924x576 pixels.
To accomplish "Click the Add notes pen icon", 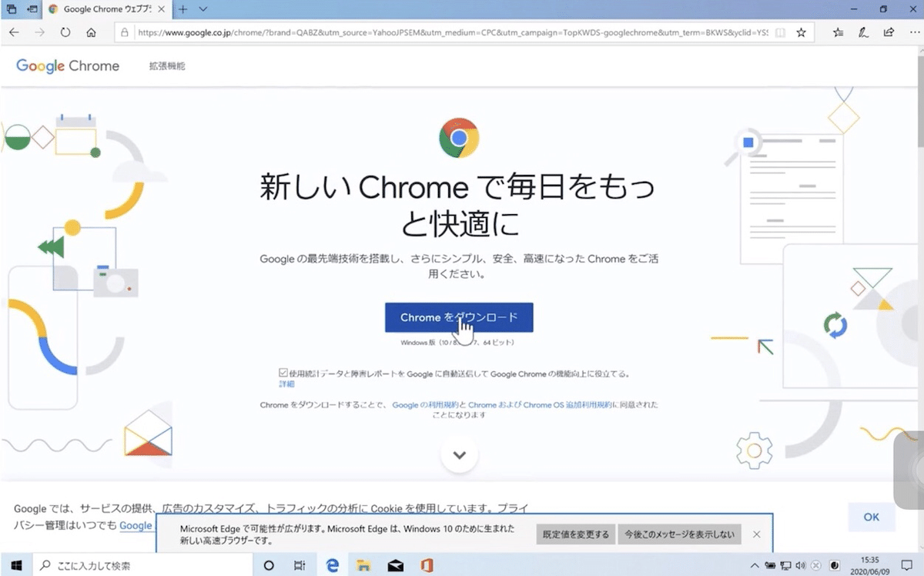I will (863, 32).
